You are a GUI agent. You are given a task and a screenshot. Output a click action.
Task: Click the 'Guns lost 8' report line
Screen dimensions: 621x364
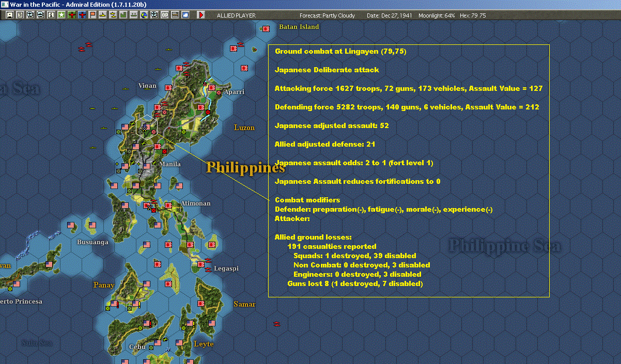coord(355,283)
